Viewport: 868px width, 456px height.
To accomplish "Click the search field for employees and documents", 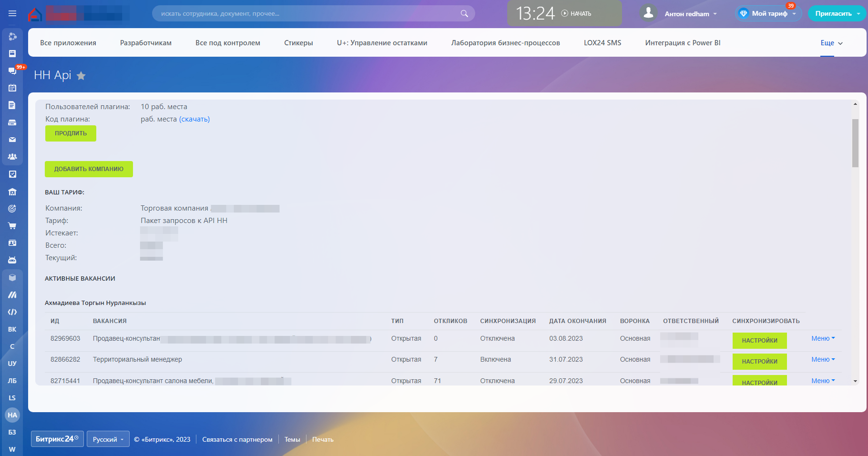I will [x=305, y=14].
